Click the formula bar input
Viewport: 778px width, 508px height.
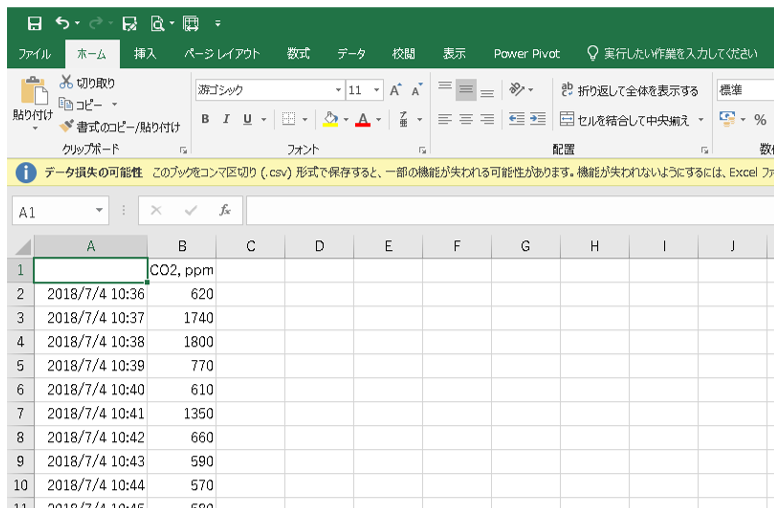tap(510, 210)
